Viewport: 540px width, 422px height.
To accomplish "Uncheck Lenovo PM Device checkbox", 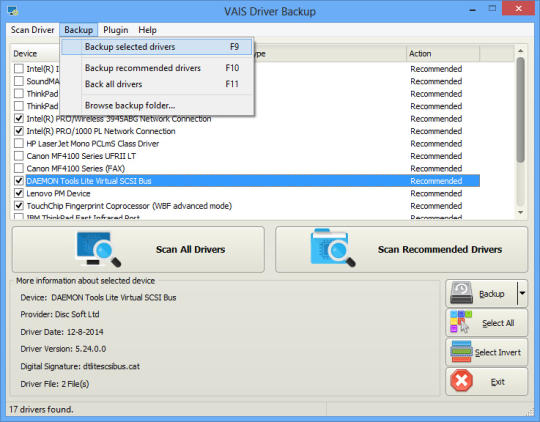I will [x=19, y=193].
